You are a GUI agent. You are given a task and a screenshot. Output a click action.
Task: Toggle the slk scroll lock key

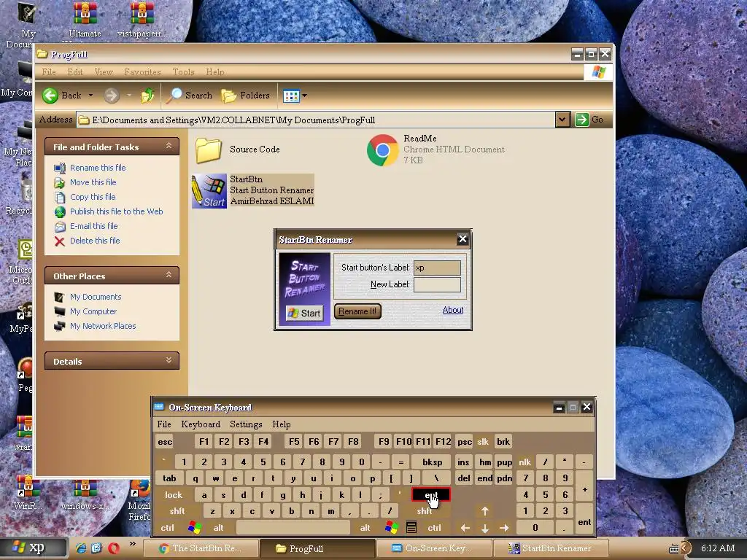click(483, 441)
